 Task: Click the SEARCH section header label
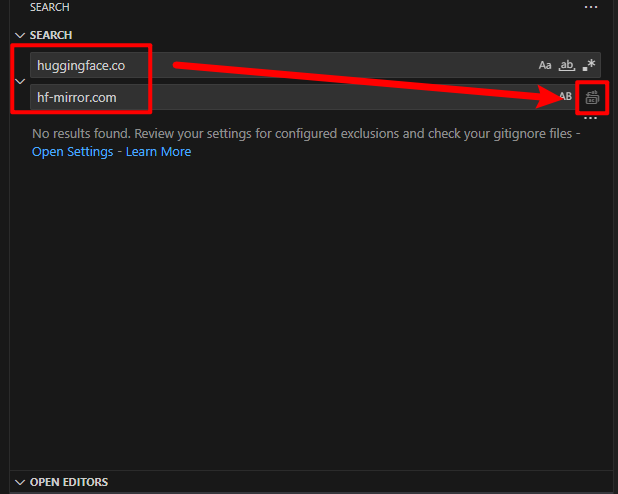[51, 35]
